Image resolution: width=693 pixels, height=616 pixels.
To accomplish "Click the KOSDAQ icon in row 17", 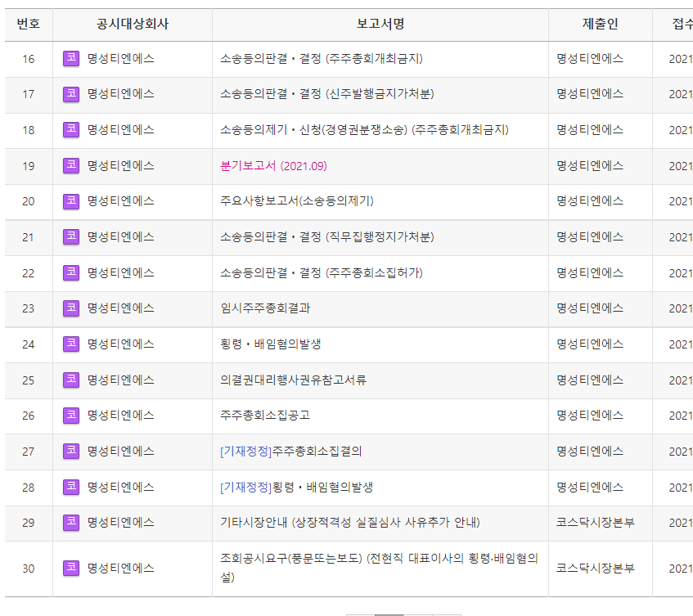I will (70, 94).
